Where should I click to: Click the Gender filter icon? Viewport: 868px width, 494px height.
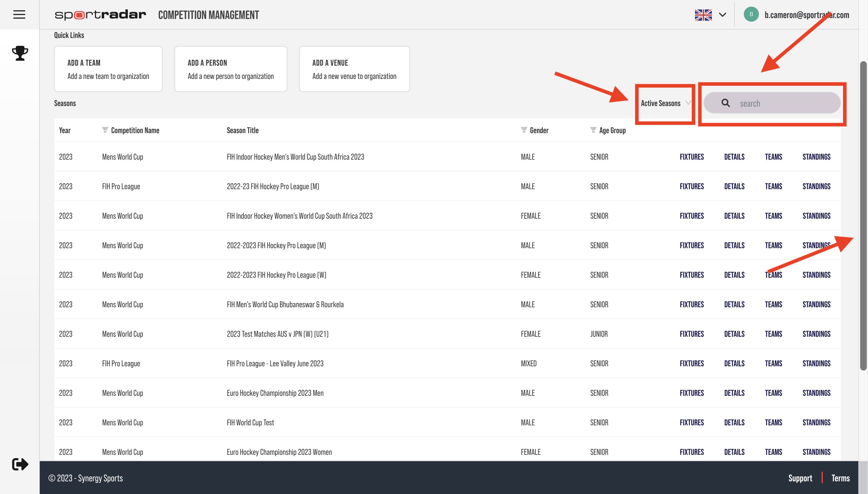tap(524, 130)
